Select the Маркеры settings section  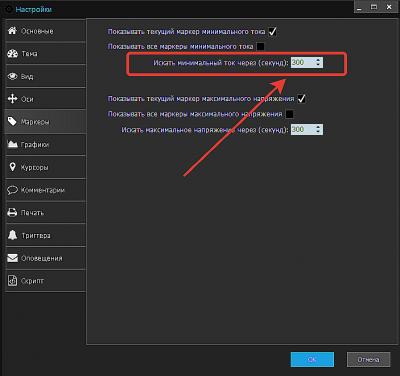click(45, 122)
